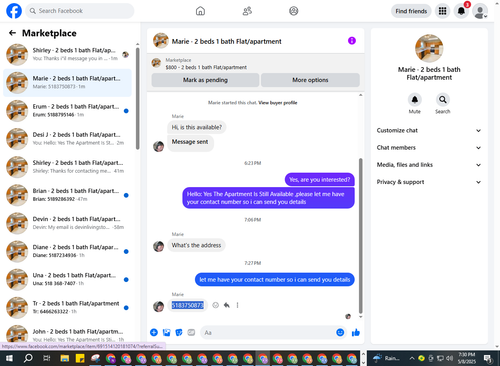Viewport: 500px width, 366px height.
Task: Click 'Yes, are you interested?' message bubble
Action: pos(320,180)
